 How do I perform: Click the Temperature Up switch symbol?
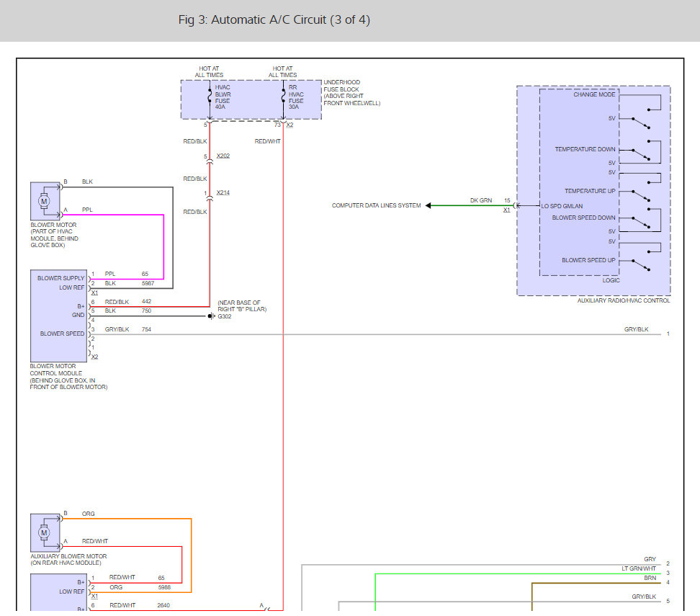click(640, 187)
